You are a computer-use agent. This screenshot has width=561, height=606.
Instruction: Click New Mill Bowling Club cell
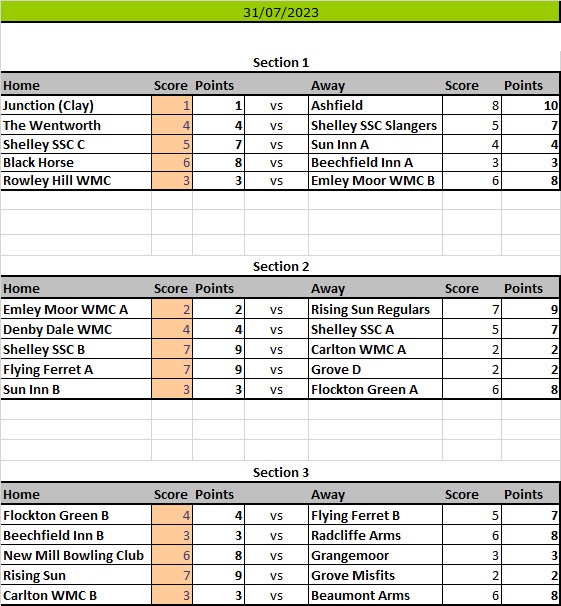tap(76, 555)
